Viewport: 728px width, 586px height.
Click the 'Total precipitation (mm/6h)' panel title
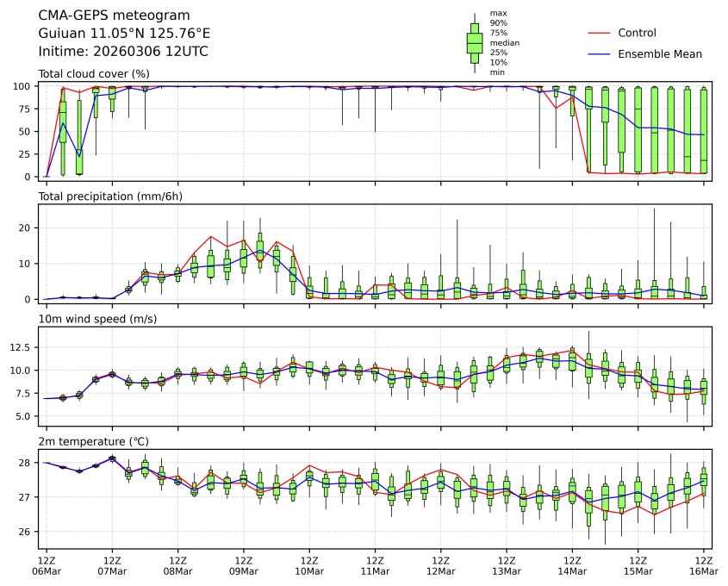[x=110, y=196]
